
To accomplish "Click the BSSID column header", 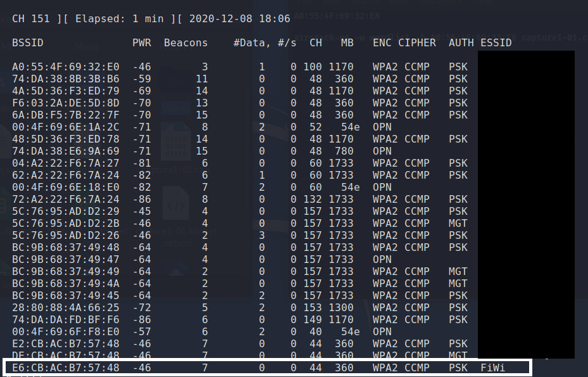I will [28, 43].
